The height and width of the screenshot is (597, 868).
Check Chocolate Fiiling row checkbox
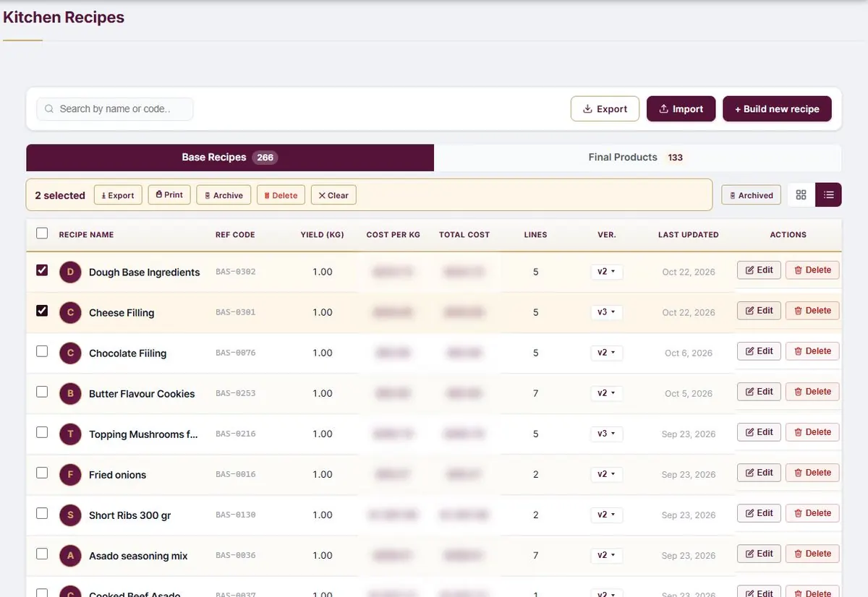click(x=42, y=351)
